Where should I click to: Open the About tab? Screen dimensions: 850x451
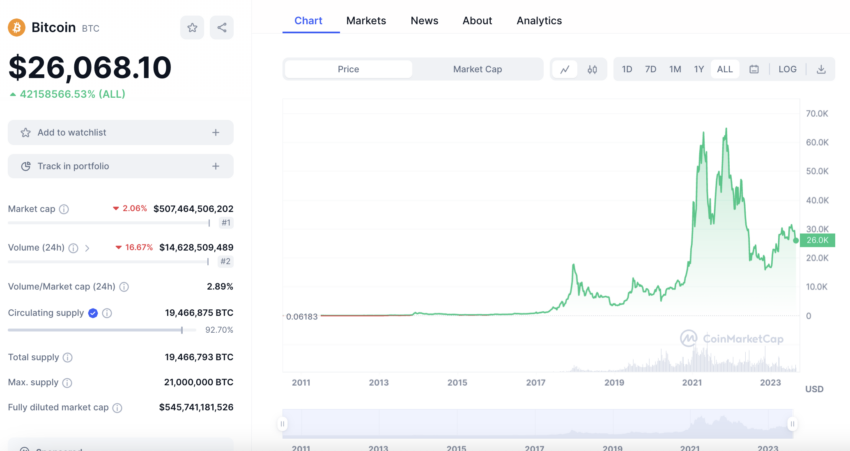477,21
